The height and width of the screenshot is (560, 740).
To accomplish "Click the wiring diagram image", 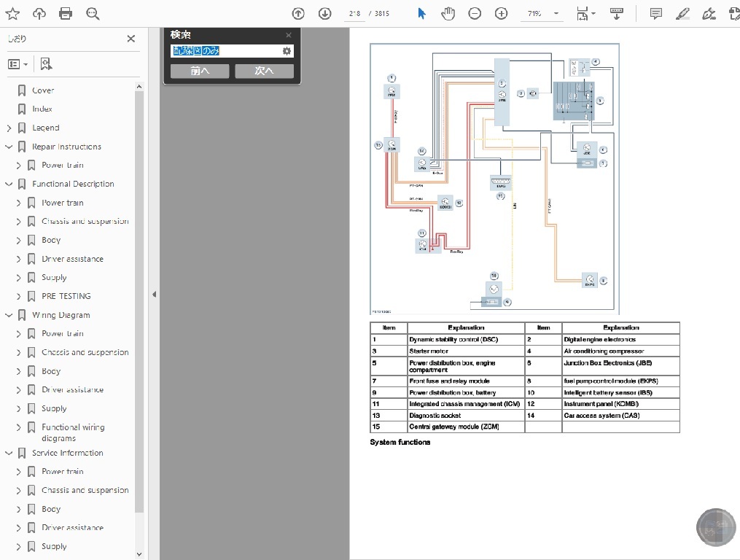I will [494, 179].
